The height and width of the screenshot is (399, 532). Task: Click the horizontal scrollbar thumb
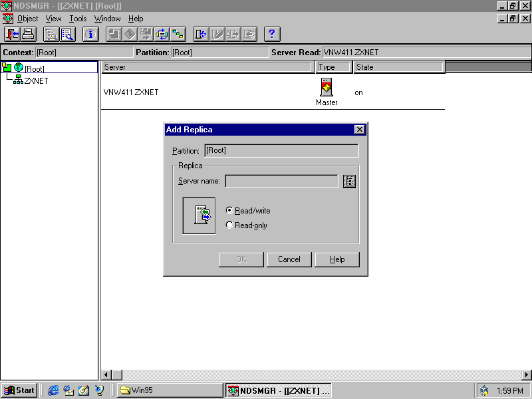tap(117, 375)
